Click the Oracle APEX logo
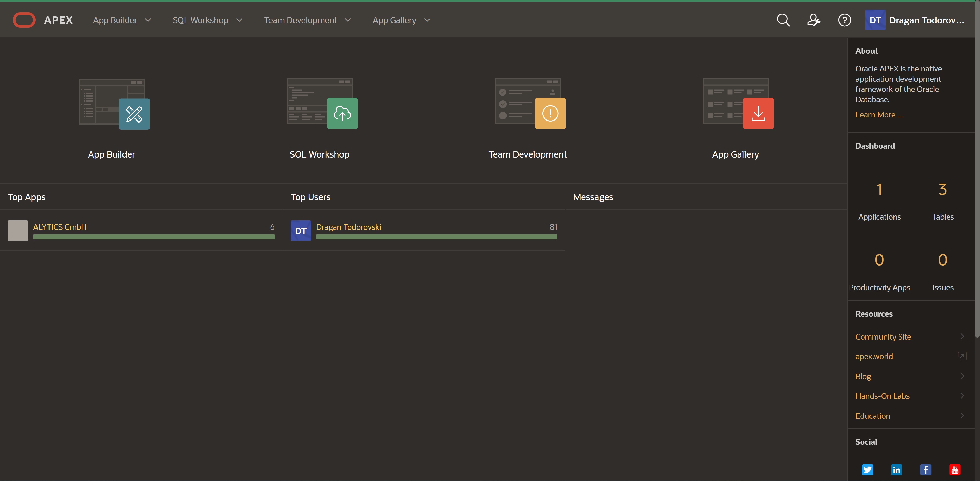 24,20
